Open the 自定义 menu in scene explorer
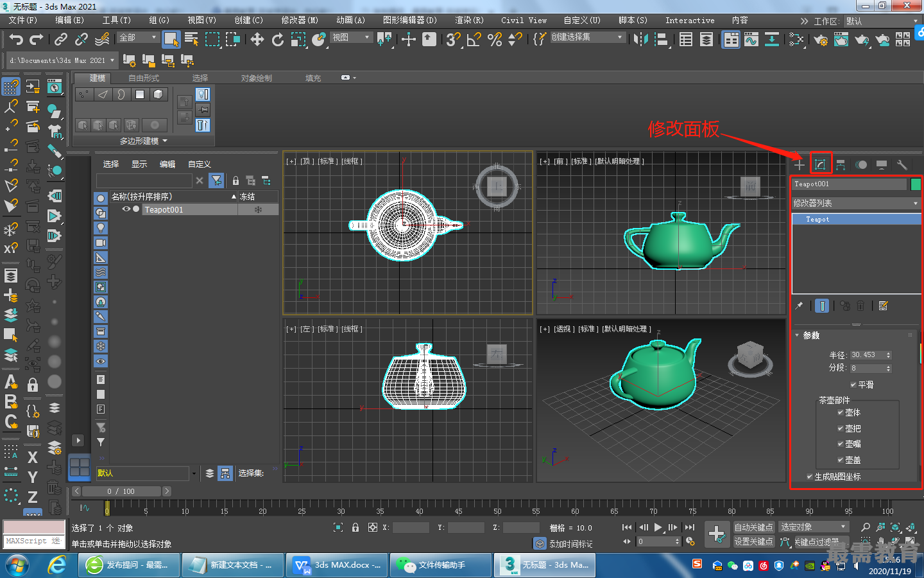 200,164
